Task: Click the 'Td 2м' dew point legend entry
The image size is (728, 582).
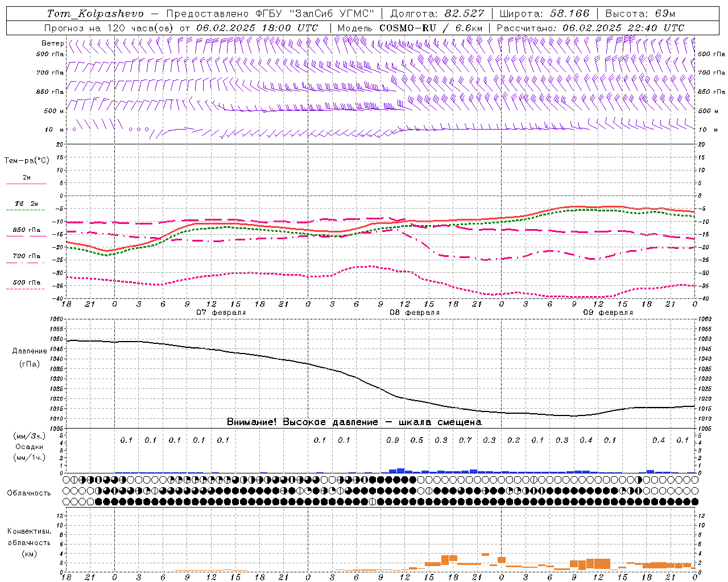Action: [27, 203]
